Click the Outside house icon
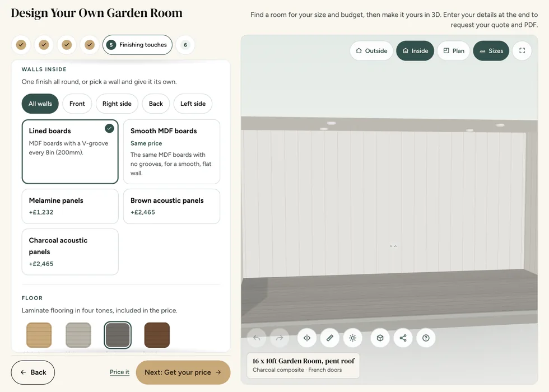The height and width of the screenshot is (392, 549). [359, 51]
